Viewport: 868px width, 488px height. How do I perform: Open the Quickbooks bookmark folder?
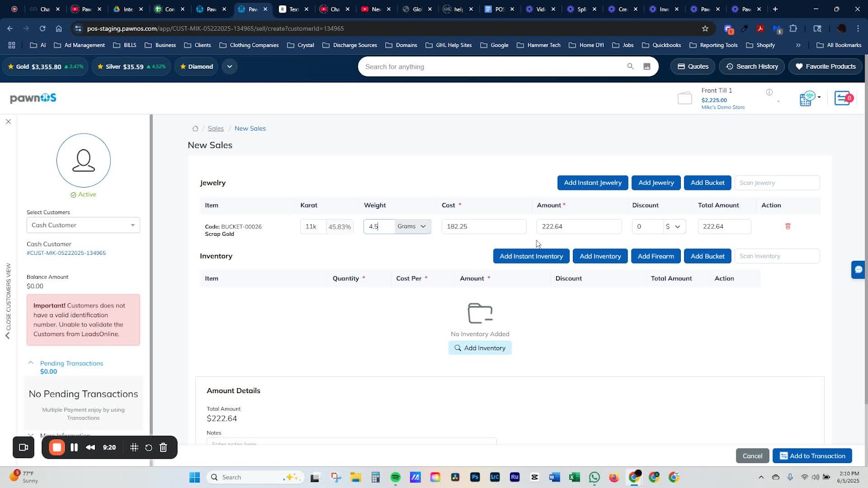(x=661, y=45)
